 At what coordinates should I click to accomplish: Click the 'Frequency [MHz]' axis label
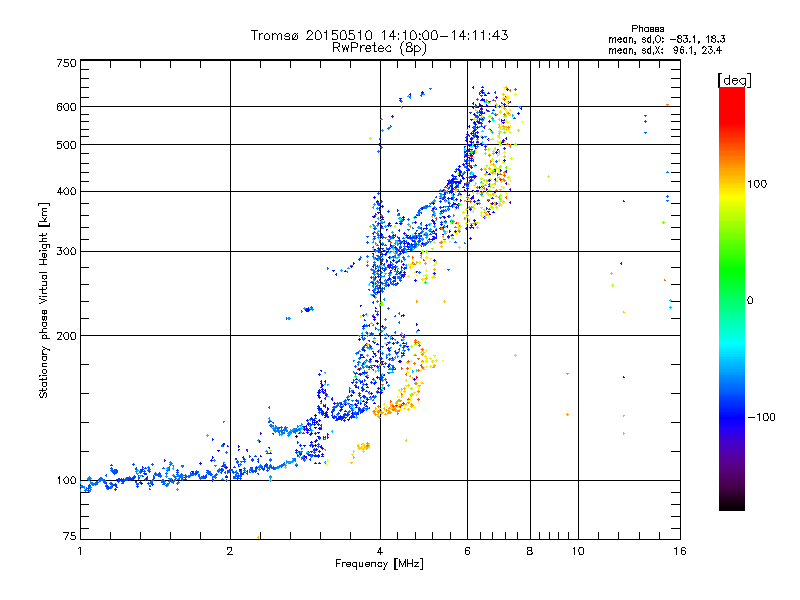click(x=379, y=564)
